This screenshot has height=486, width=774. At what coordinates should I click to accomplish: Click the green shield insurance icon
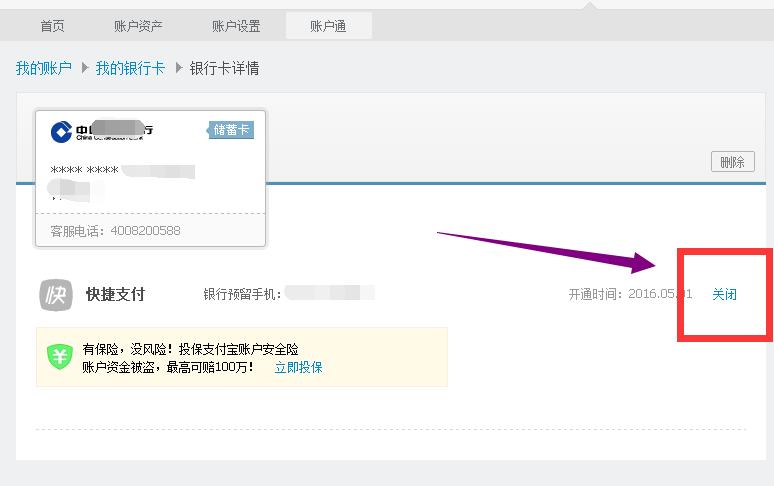point(60,356)
